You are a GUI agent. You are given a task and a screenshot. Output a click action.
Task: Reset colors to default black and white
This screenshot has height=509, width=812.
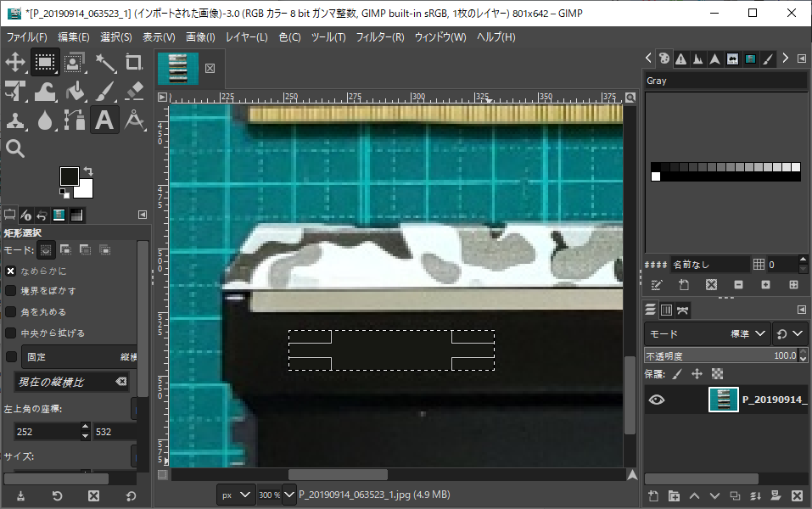tap(64, 193)
